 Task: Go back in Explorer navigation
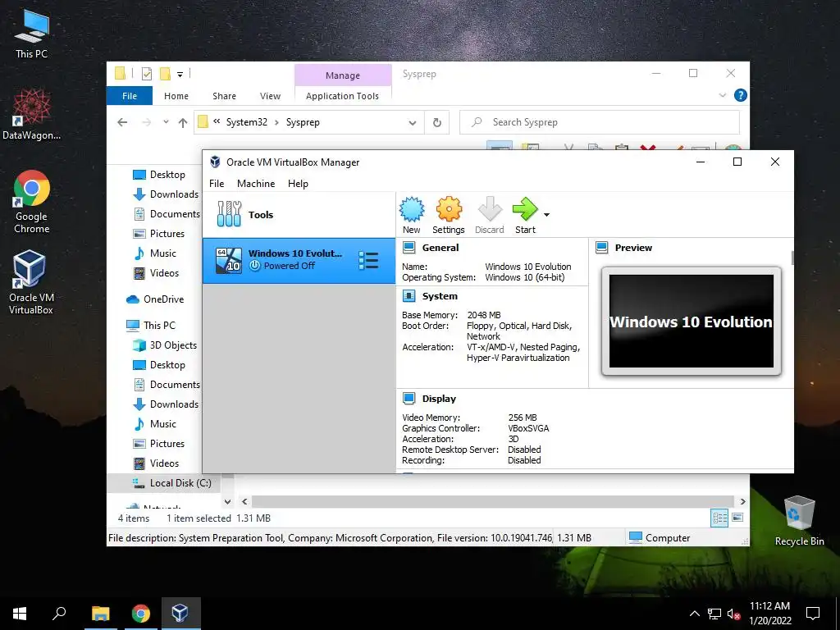[x=122, y=123]
